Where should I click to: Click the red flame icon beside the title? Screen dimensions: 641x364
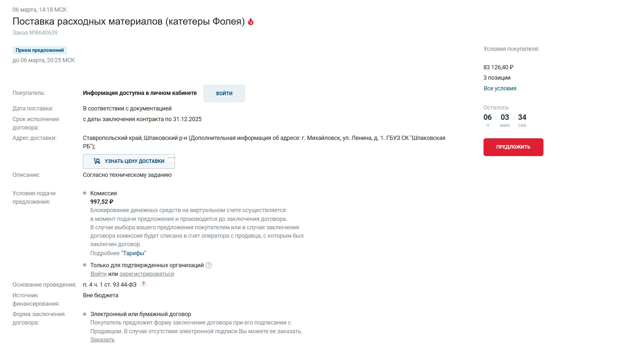tap(251, 22)
